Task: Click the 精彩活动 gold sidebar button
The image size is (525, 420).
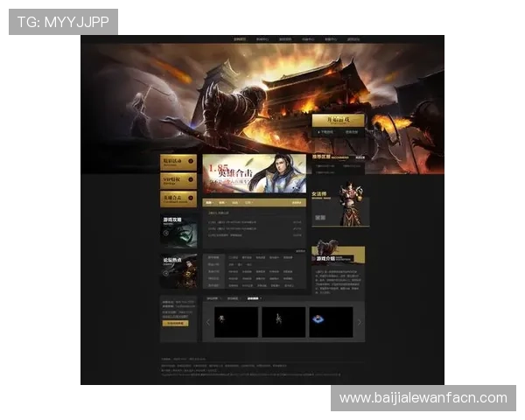Action: (x=178, y=162)
